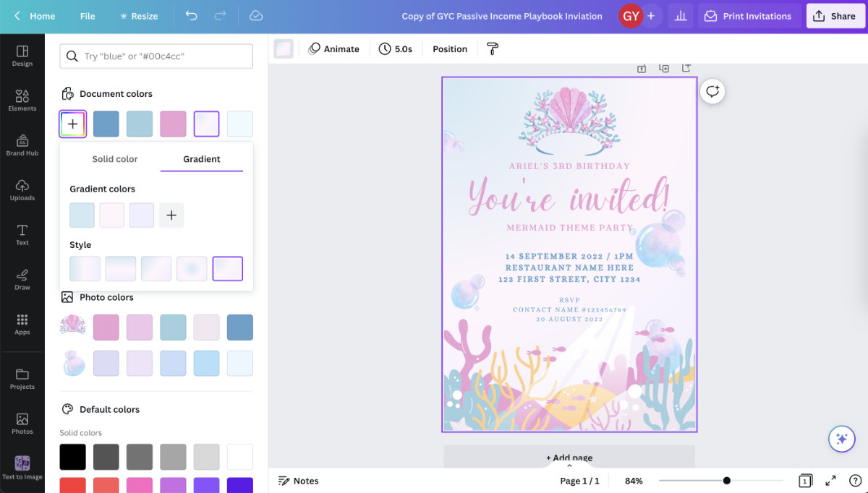Open the Resize menu
The image size is (868, 493).
pyautogui.click(x=139, y=16)
